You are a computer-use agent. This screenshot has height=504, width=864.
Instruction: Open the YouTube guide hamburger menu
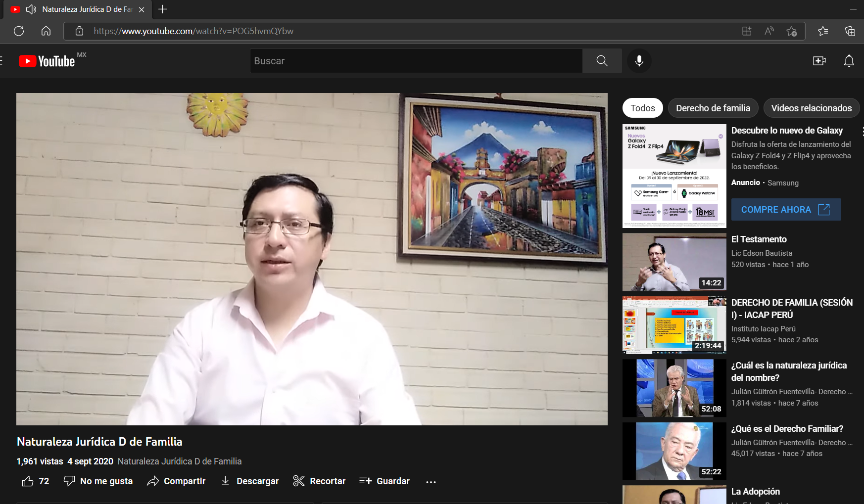[1, 61]
